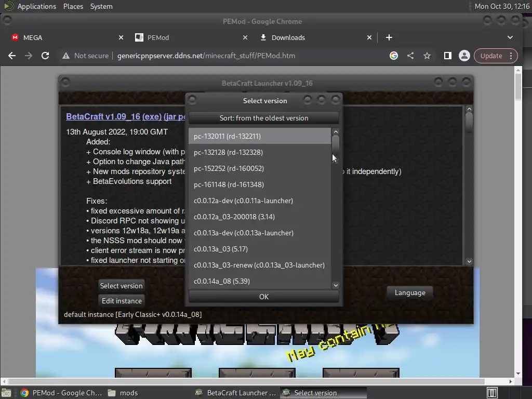Select version c0.0.12a_03-200018 (3.14)
532x399 pixels.
(260, 217)
